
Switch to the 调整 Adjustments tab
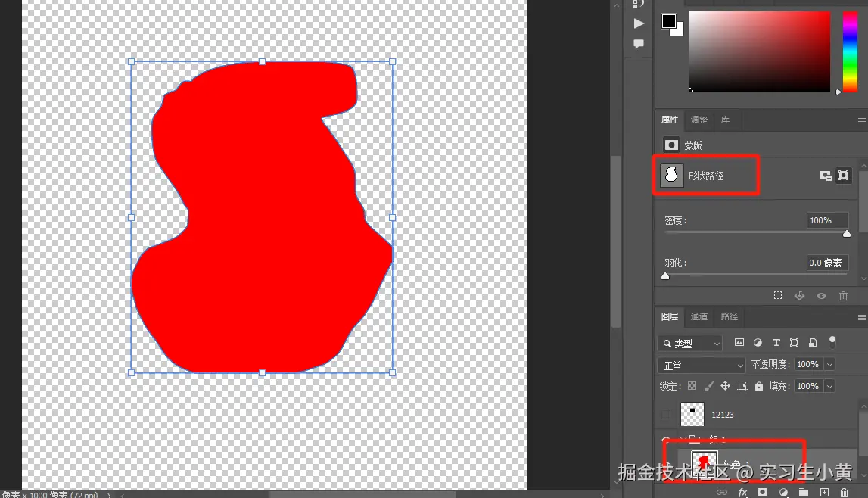tap(698, 120)
